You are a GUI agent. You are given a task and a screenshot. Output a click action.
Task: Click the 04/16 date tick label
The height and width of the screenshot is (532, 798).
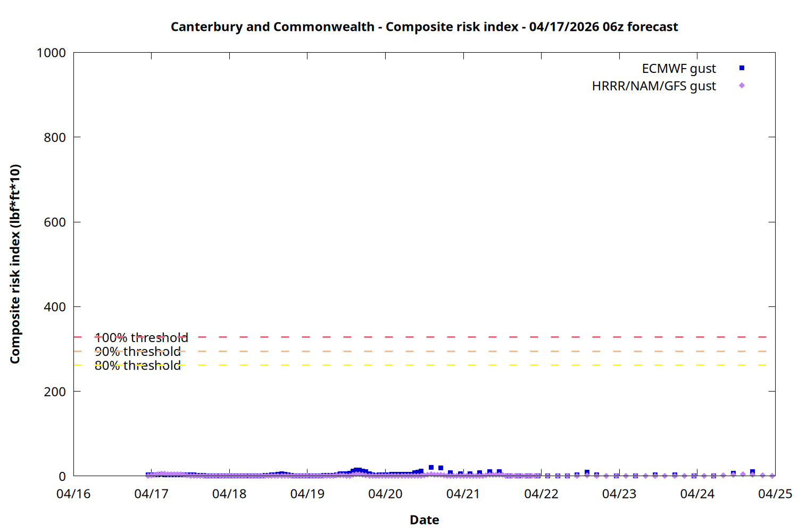pyautogui.click(x=73, y=494)
